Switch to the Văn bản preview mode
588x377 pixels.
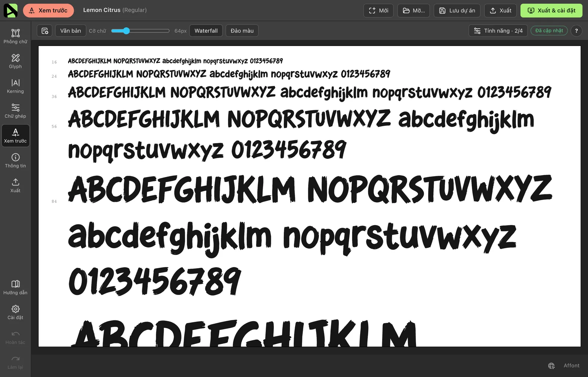click(71, 31)
